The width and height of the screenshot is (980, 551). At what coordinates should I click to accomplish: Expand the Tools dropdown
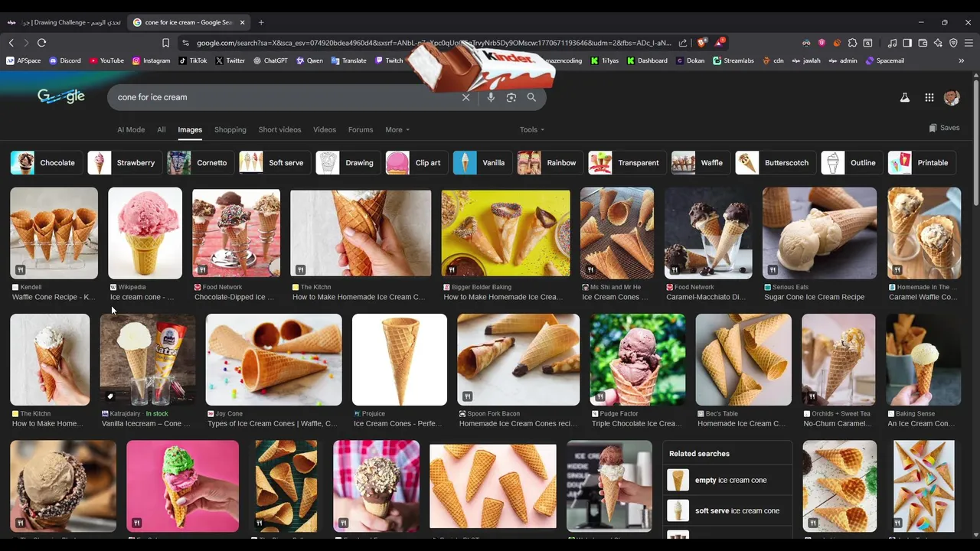click(x=532, y=129)
